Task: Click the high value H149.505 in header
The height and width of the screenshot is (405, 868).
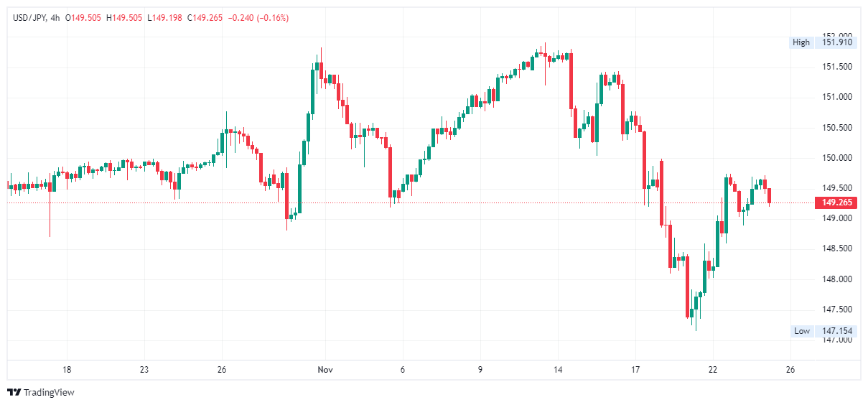Action: click(x=125, y=18)
